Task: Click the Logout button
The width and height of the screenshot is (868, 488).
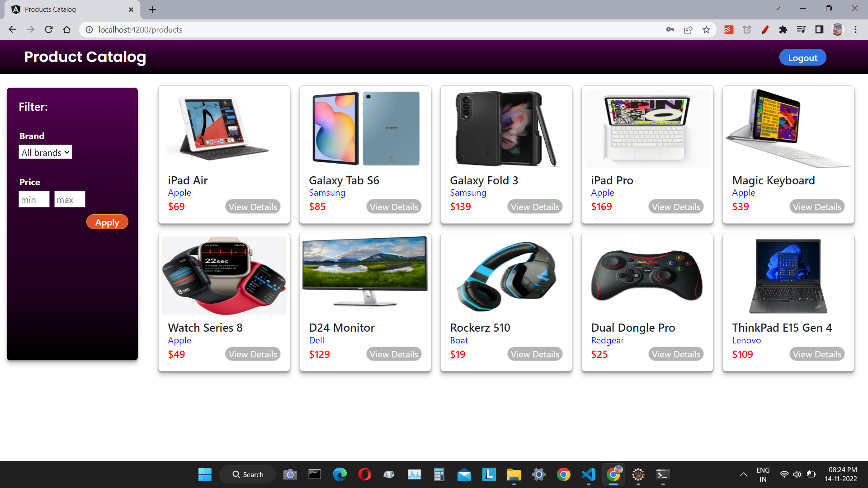Action: pos(802,58)
